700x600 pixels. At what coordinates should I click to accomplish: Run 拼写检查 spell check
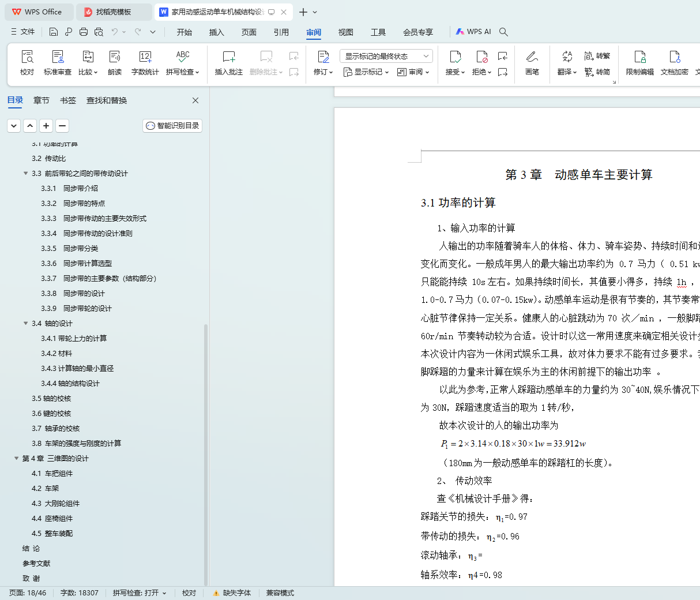pos(183,63)
